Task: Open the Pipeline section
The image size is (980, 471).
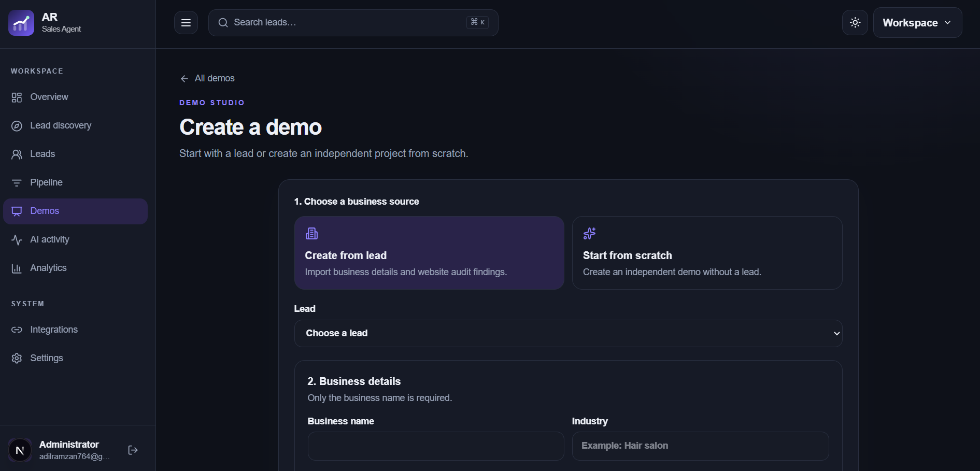Action: pos(75,182)
